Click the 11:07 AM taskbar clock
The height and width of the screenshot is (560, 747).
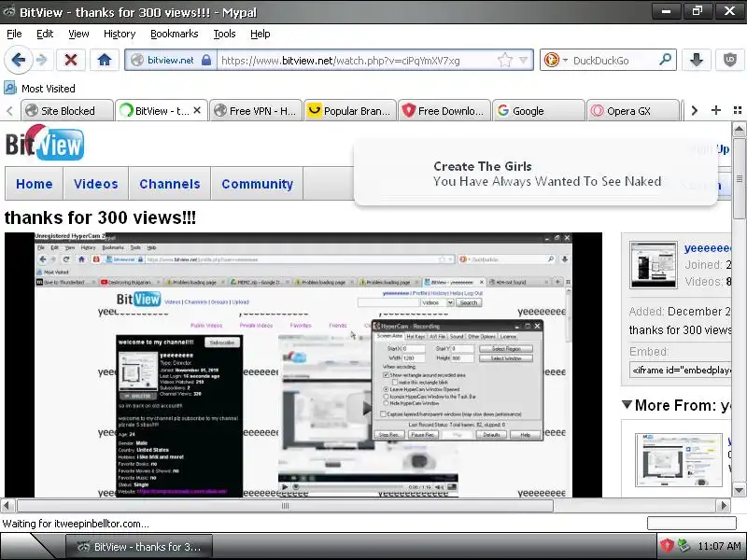point(719,546)
